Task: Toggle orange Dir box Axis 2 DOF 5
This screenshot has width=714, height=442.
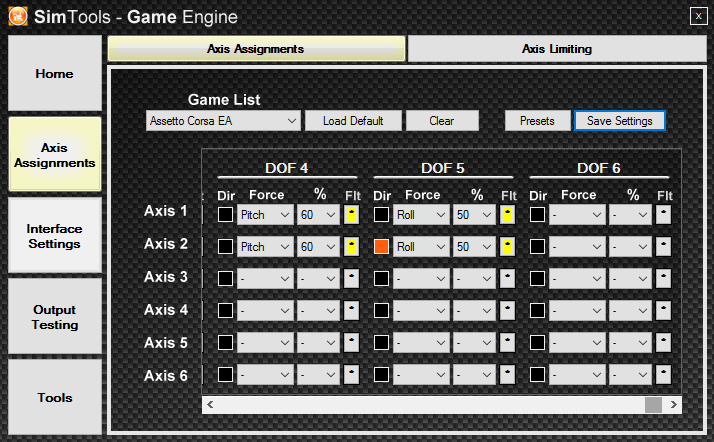Action: [381, 246]
